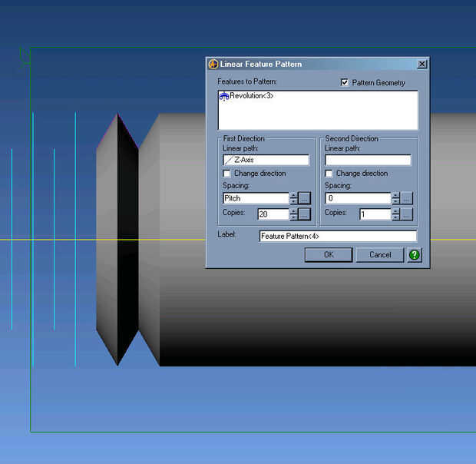The image size is (476, 464).
Task: Decrease Second Direction Copies with the down arrow
Action: [x=395, y=217]
